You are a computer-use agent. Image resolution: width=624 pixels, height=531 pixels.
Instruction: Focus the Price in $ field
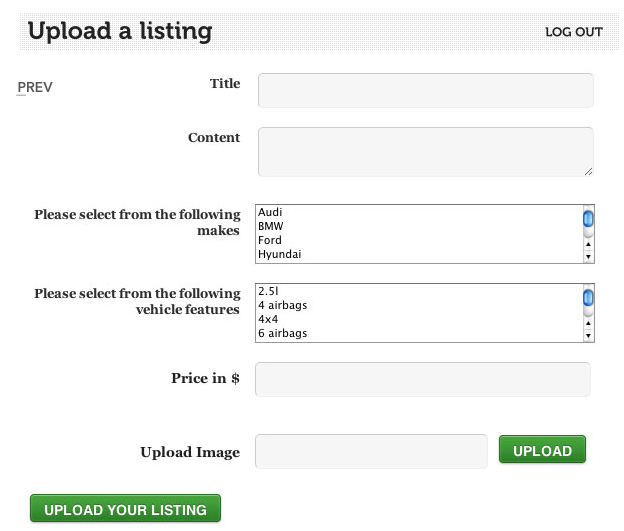(x=423, y=379)
